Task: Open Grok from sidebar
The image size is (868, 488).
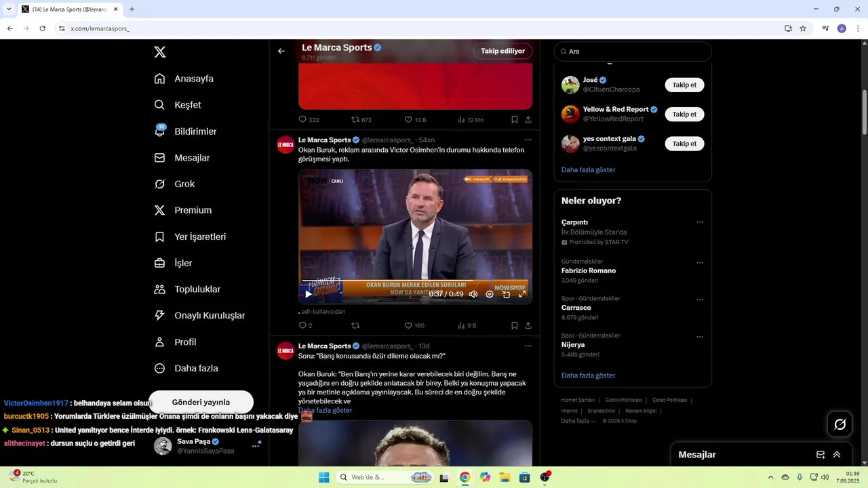Action: [174, 184]
